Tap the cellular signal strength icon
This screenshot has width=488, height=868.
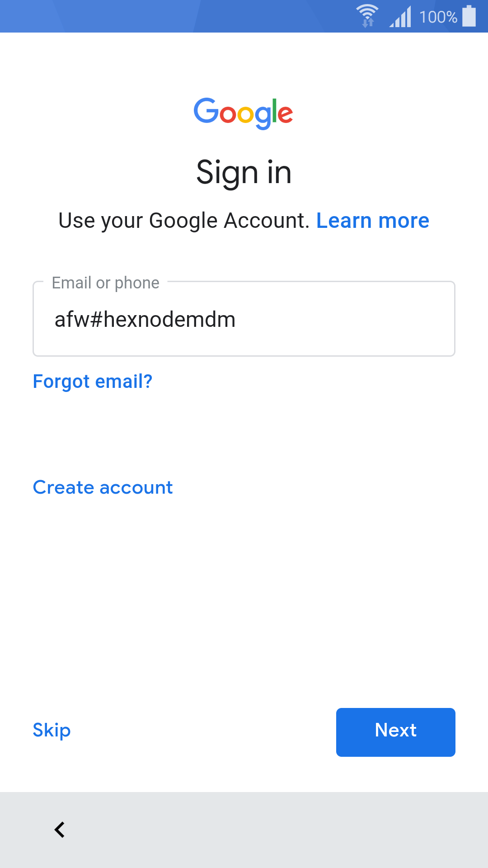point(400,17)
